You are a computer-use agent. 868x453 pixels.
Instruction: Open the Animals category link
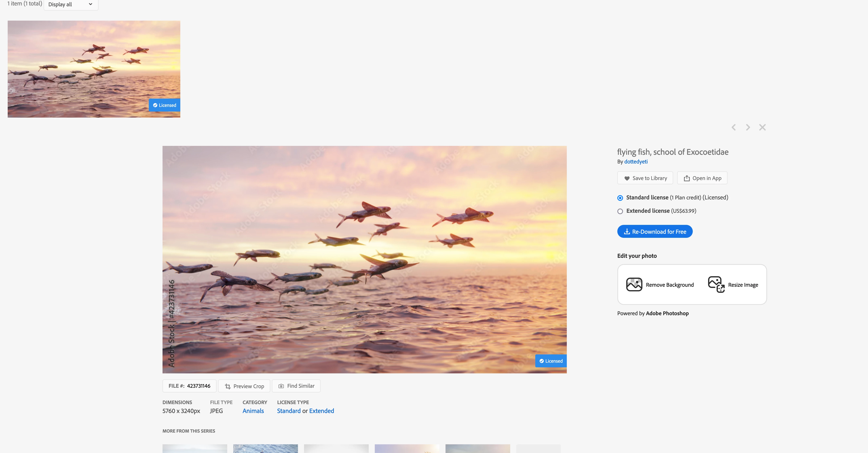pos(253,411)
